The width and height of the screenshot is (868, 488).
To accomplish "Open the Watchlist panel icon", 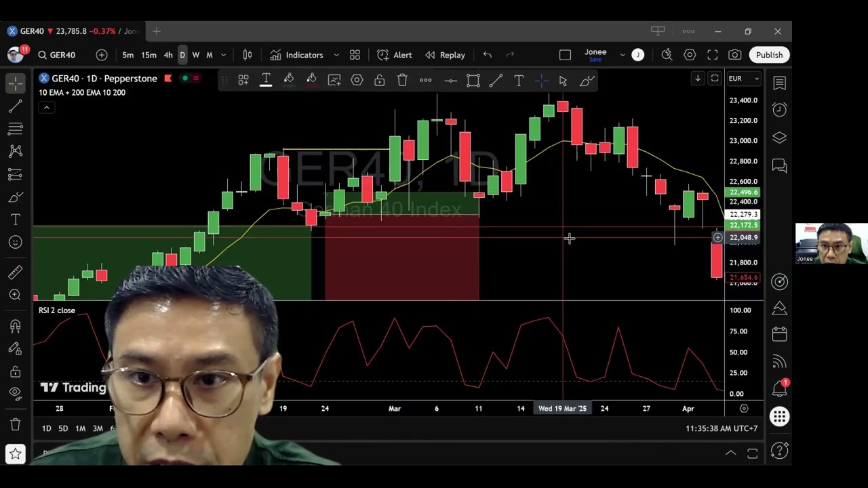I will [x=779, y=83].
